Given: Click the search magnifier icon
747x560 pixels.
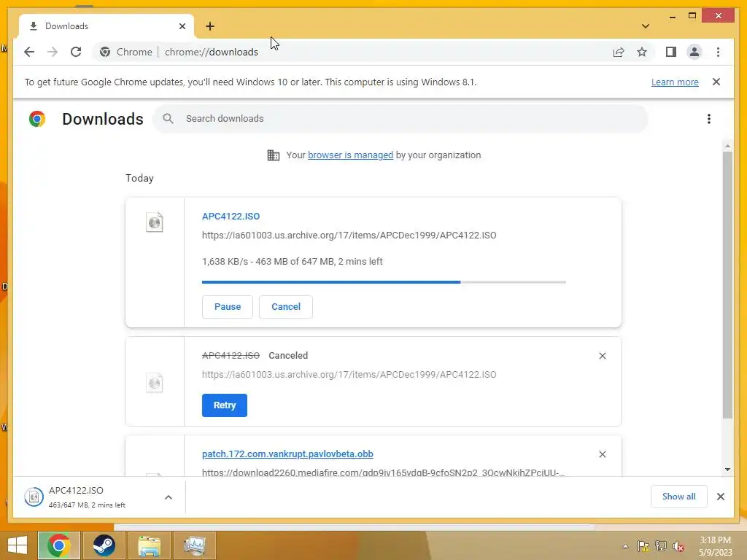Looking at the screenshot, I should click(168, 119).
